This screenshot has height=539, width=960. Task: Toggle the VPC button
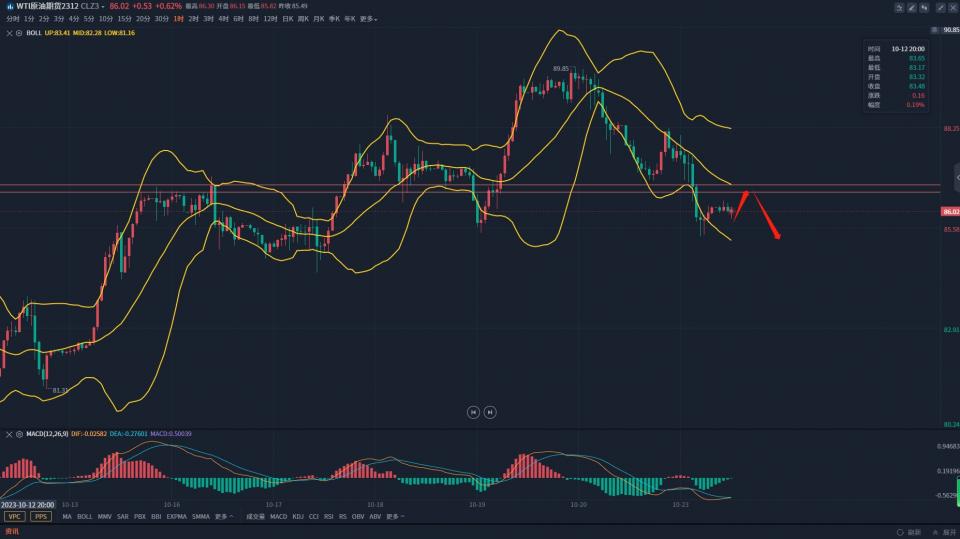(15, 517)
